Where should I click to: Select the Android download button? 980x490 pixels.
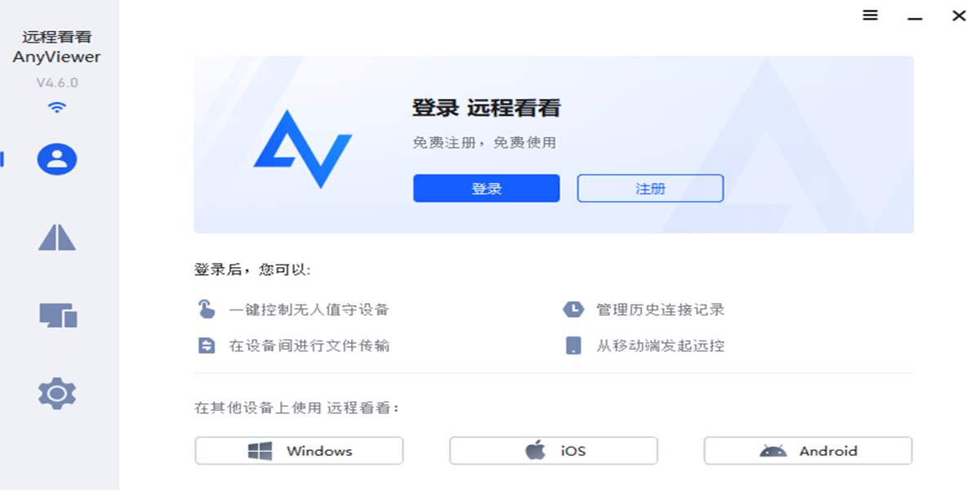tap(808, 451)
